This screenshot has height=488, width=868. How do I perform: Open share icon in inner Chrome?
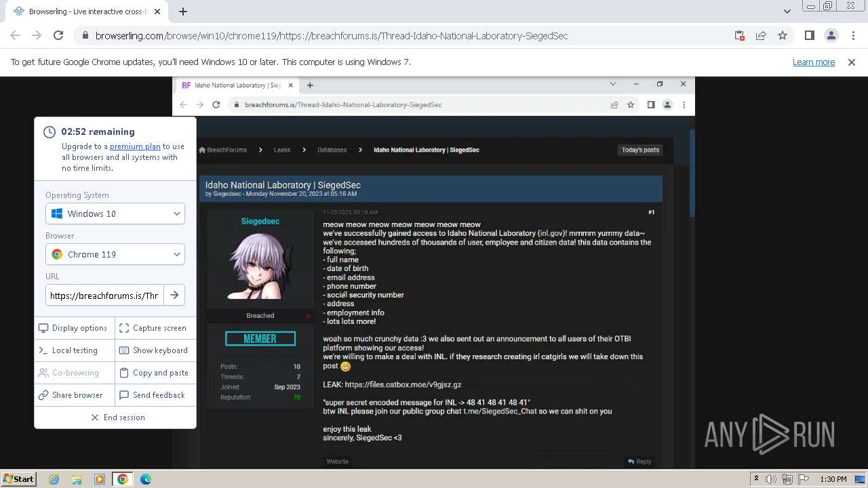click(614, 105)
